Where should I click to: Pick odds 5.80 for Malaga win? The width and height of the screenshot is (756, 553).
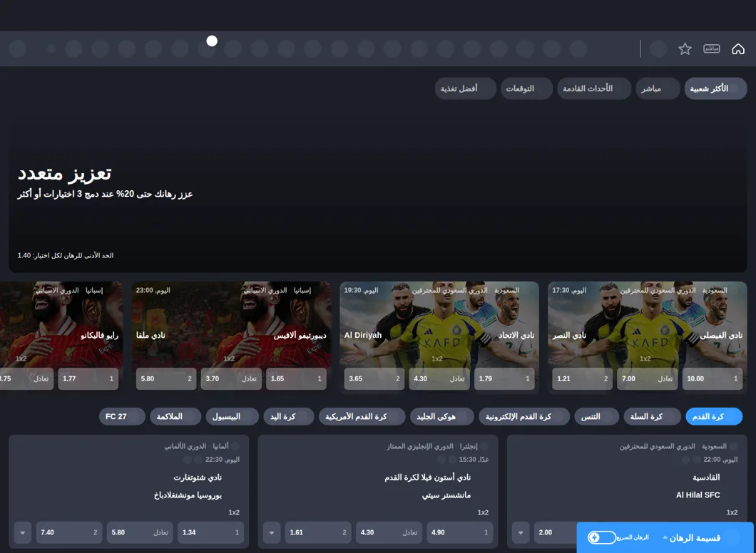pyautogui.click(x=166, y=379)
